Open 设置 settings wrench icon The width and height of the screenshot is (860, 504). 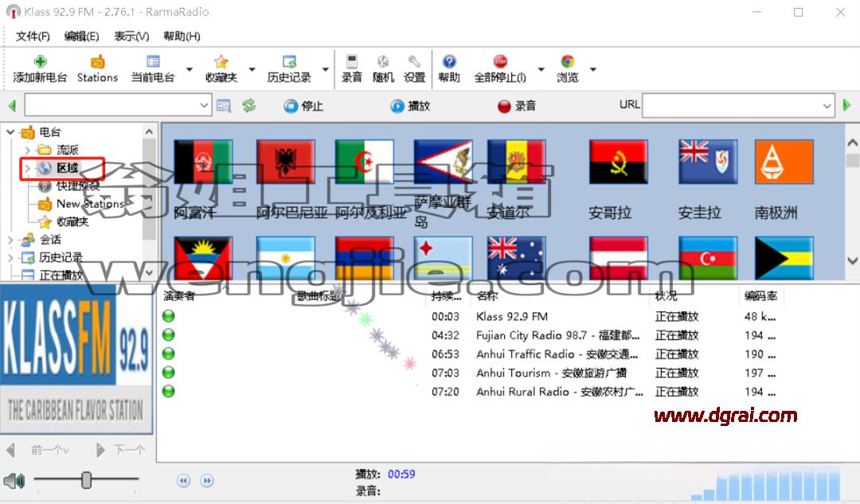point(414,61)
